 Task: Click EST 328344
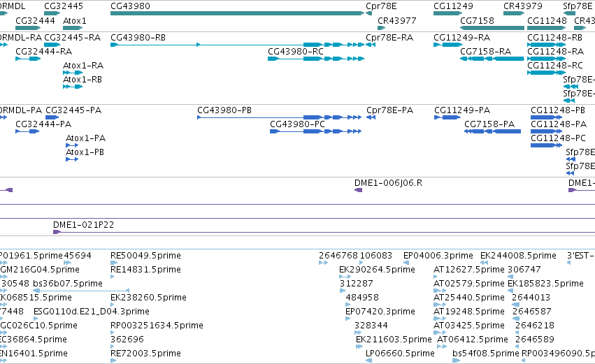(371, 326)
